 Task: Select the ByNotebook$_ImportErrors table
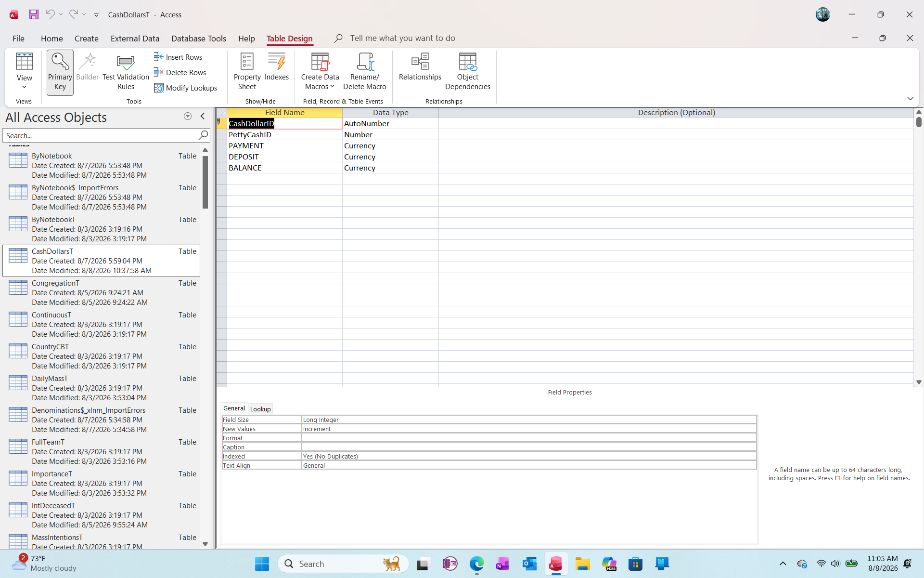pos(102,197)
